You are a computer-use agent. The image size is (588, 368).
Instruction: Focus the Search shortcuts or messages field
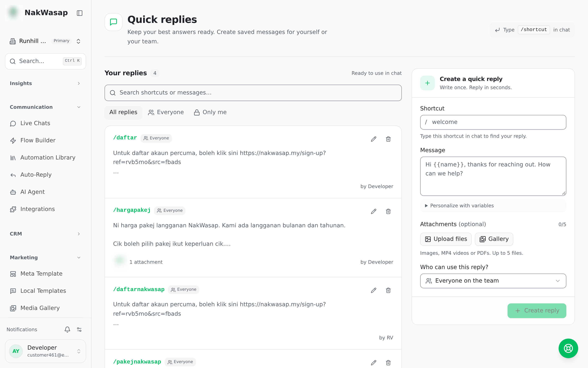point(253,93)
